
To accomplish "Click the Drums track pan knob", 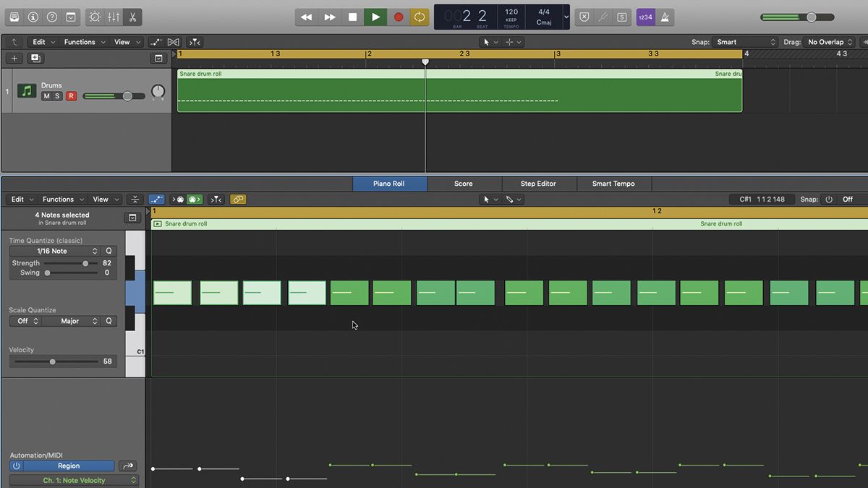I will coord(158,92).
